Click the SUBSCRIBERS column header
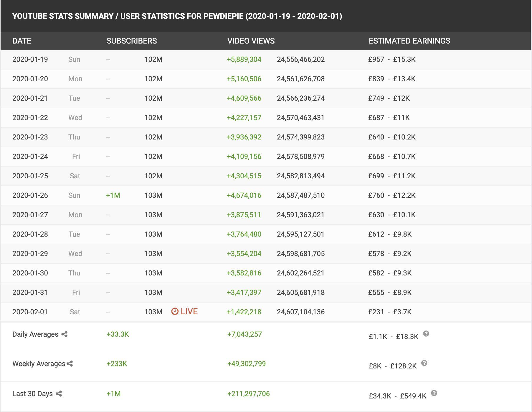The height and width of the screenshot is (412, 532). (x=132, y=41)
